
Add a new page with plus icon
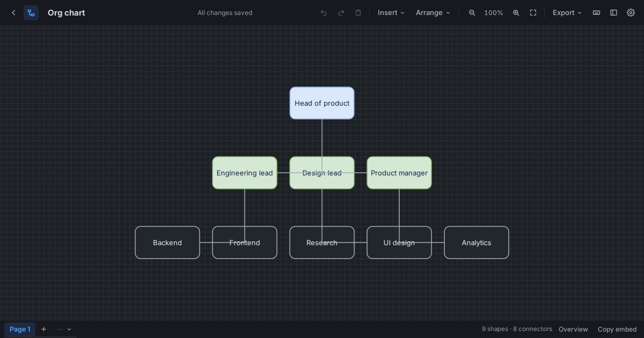(x=44, y=329)
